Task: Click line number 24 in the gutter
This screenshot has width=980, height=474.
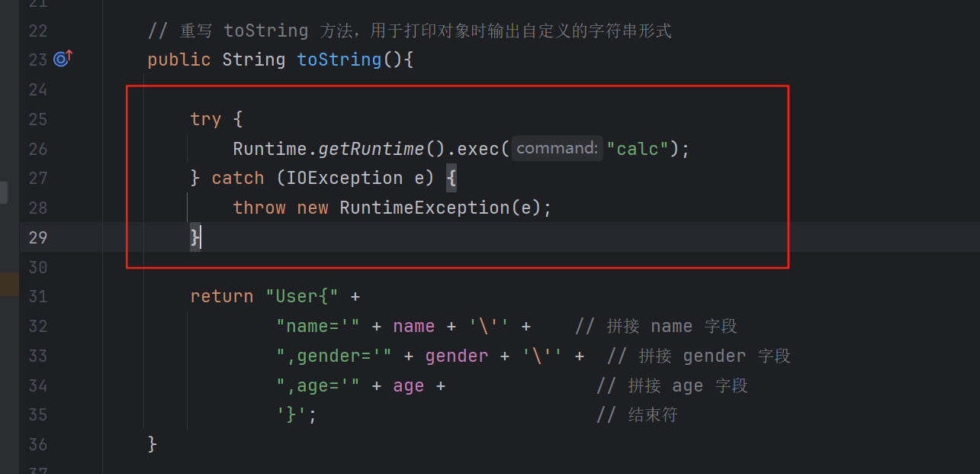Action: pos(37,89)
